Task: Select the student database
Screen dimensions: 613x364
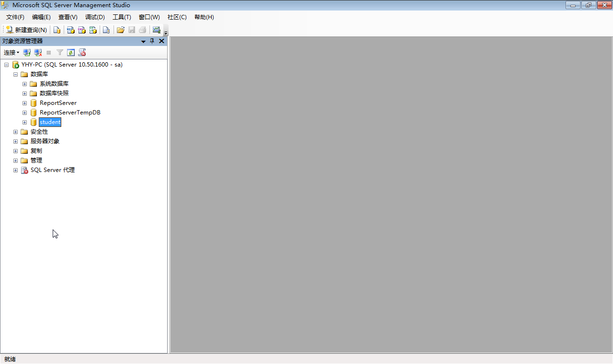Action: [x=50, y=122]
